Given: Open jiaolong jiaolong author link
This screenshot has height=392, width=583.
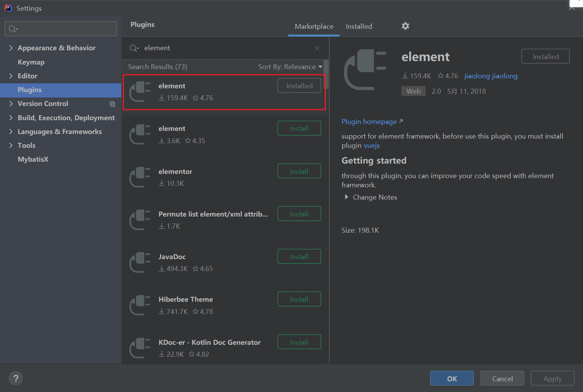Looking at the screenshot, I should [491, 76].
